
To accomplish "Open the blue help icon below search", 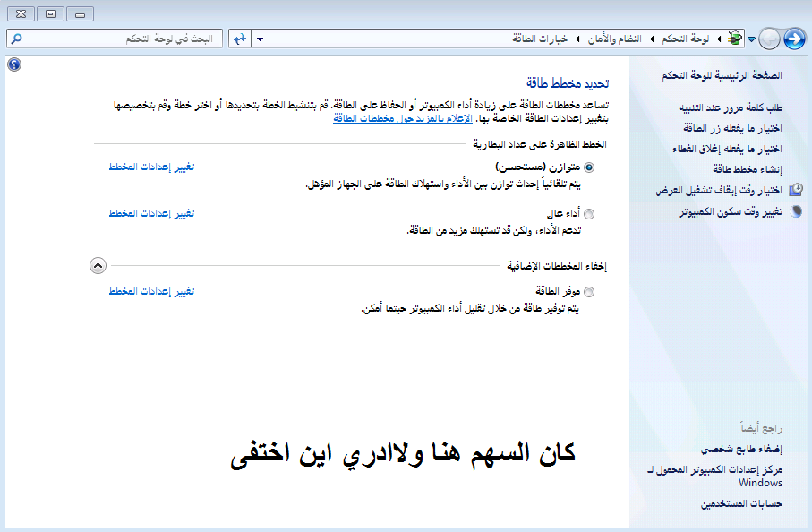I will [x=14, y=64].
